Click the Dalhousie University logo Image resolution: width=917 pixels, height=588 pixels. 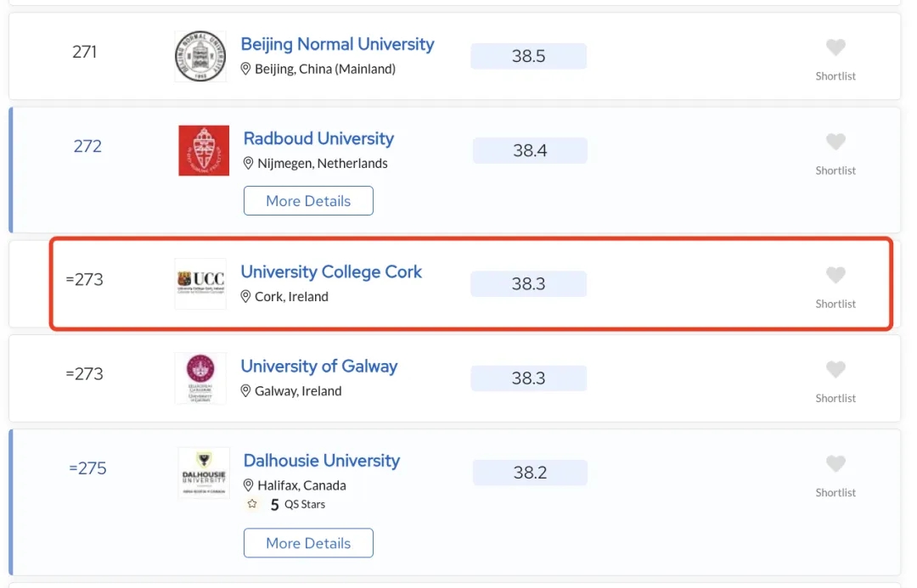click(204, 473)
